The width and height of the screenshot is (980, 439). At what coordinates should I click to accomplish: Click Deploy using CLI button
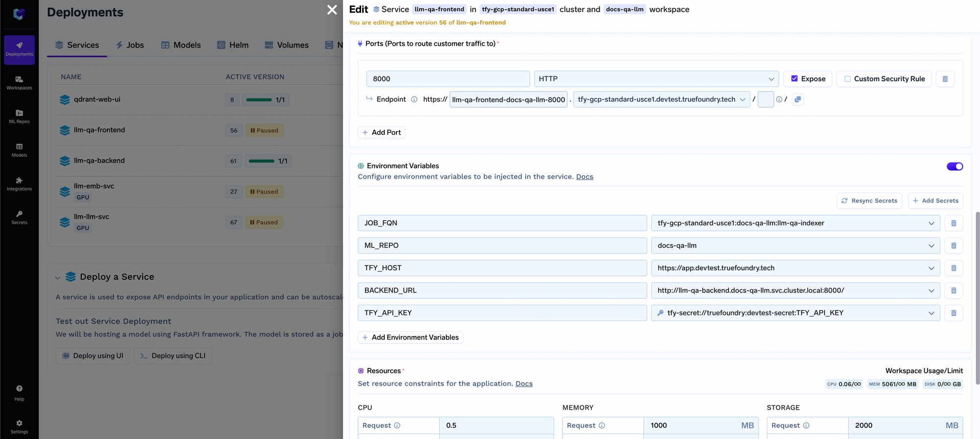[x=173, y=356]
